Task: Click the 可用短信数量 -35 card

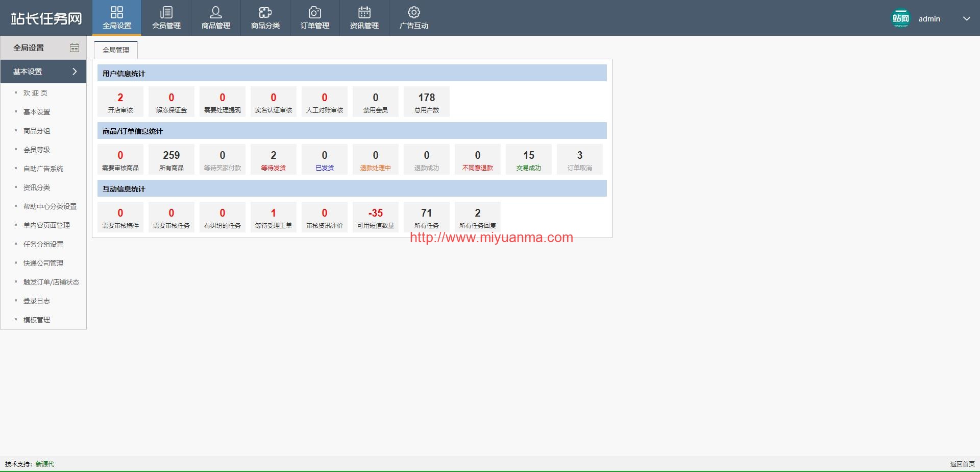Action: point(376,217)
